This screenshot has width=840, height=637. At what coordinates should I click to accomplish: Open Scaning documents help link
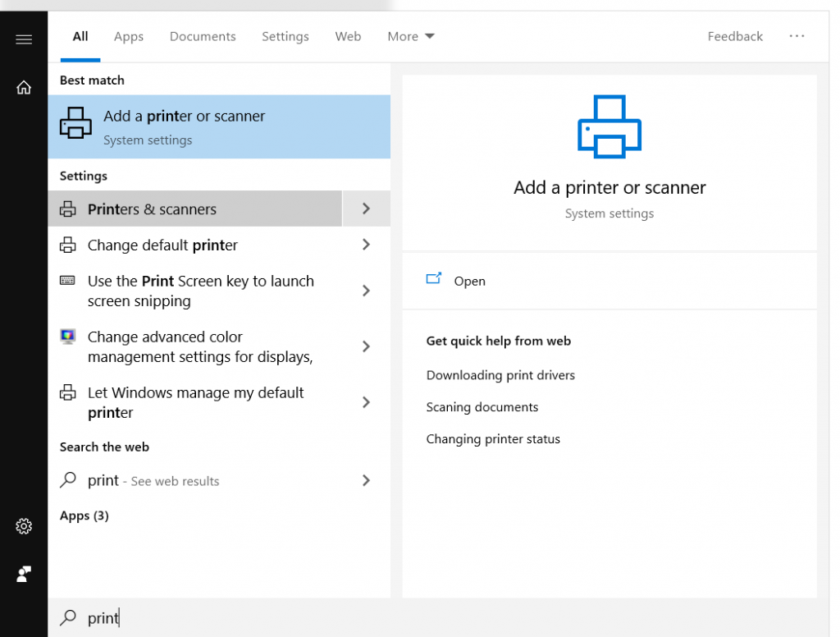(x=482, y=407)
